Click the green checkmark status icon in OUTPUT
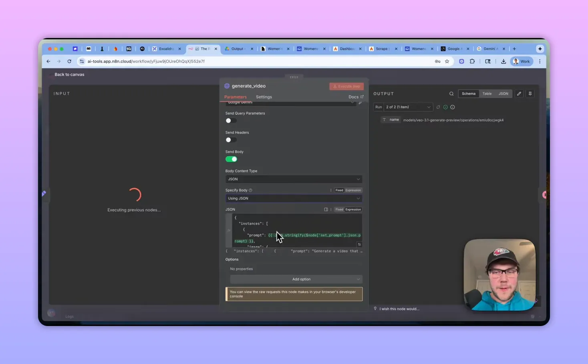588x364 pixels. 445,107
